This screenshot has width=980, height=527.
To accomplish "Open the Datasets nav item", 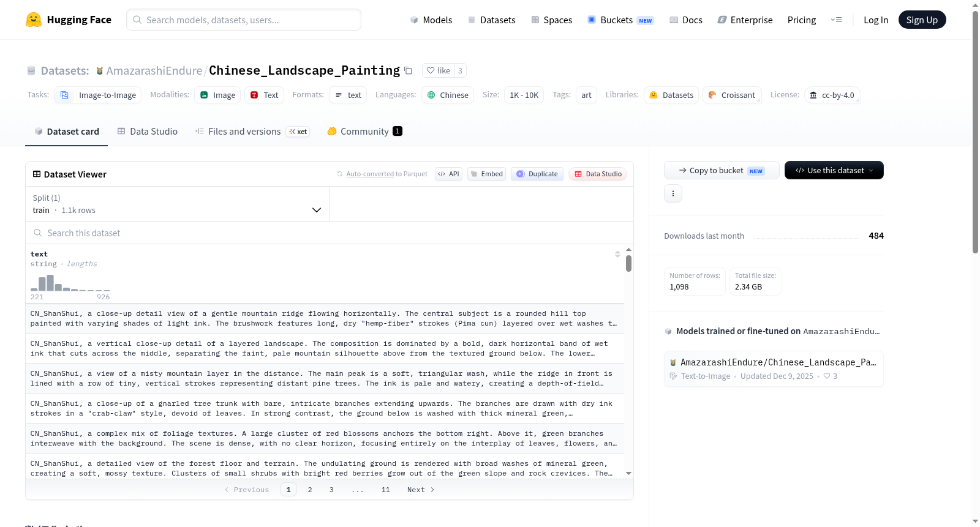I will [x=491, y=20].
